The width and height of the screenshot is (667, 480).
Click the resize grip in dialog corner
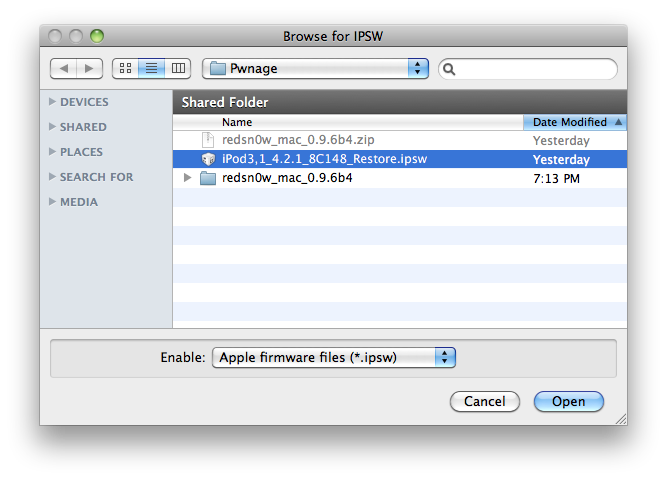tap(621, 419)
